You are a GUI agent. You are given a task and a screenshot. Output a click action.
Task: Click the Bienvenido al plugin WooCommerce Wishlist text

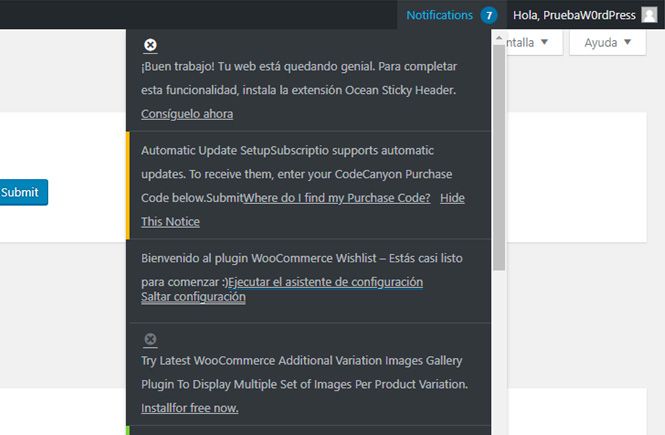coord(302,270)
